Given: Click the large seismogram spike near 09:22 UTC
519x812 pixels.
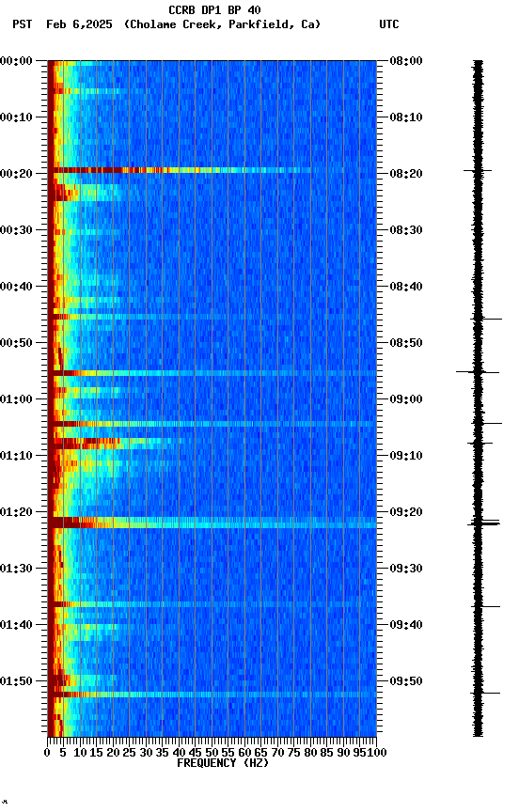Looking at the screenshot, I should (484, 523).
